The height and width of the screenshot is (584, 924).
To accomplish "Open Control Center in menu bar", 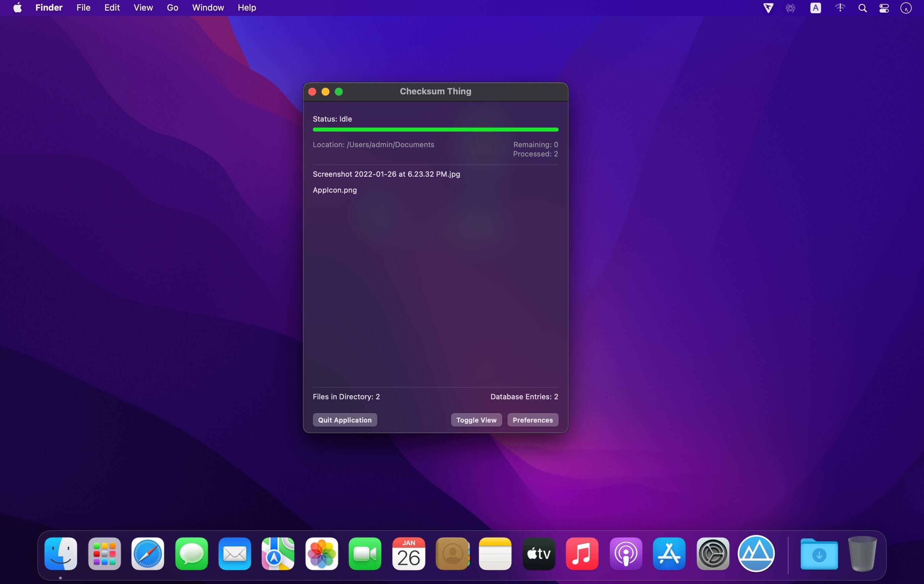I will 884,8.
